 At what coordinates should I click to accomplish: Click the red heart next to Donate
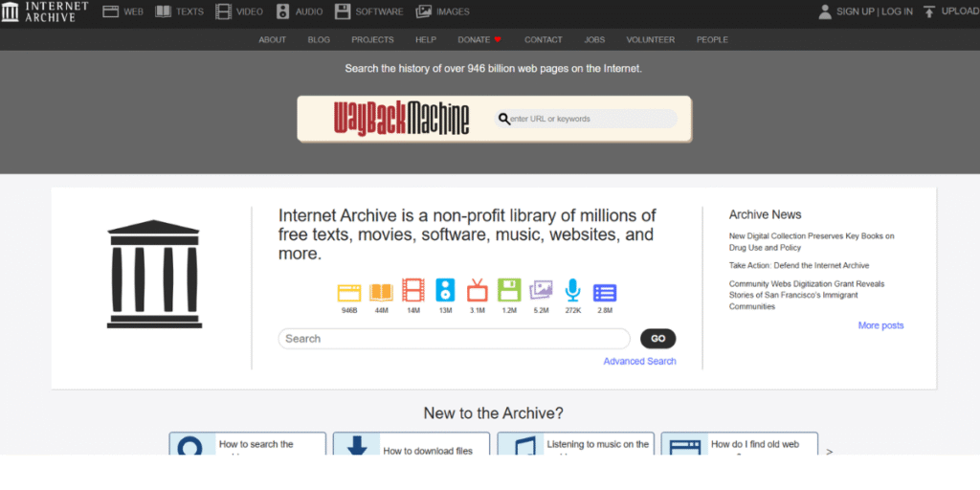498,39
